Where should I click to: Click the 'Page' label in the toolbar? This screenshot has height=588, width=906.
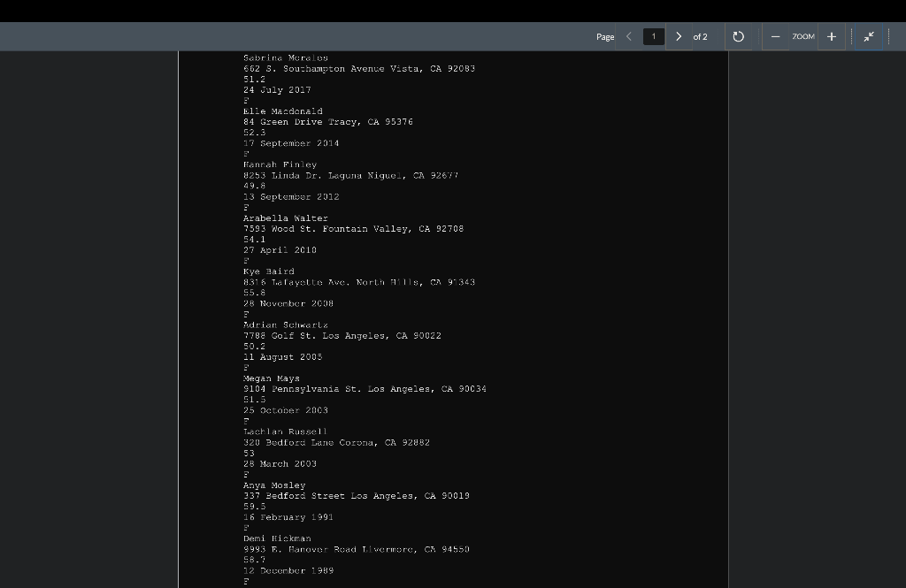point(605,36)
